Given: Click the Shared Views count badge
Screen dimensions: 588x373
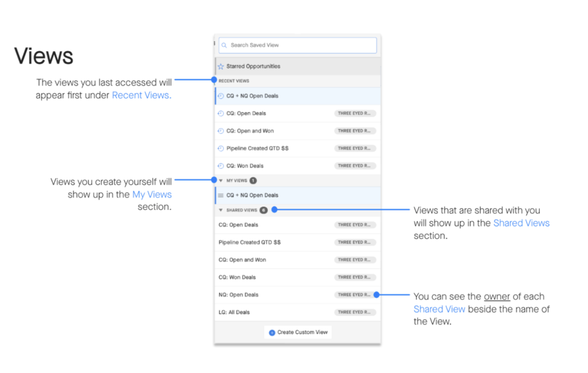Looking at the screenshot, I should click(264, 210).
